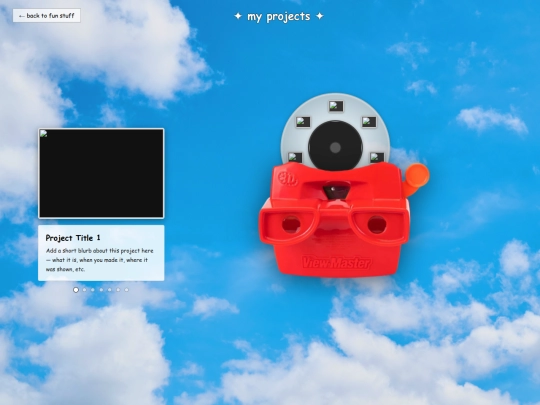Select the sixth slide dot
540x405 pixels.
[118, 290]
